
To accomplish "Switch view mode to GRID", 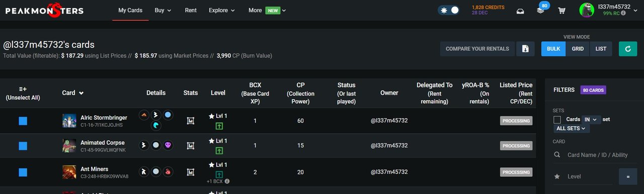I will 578,49.
